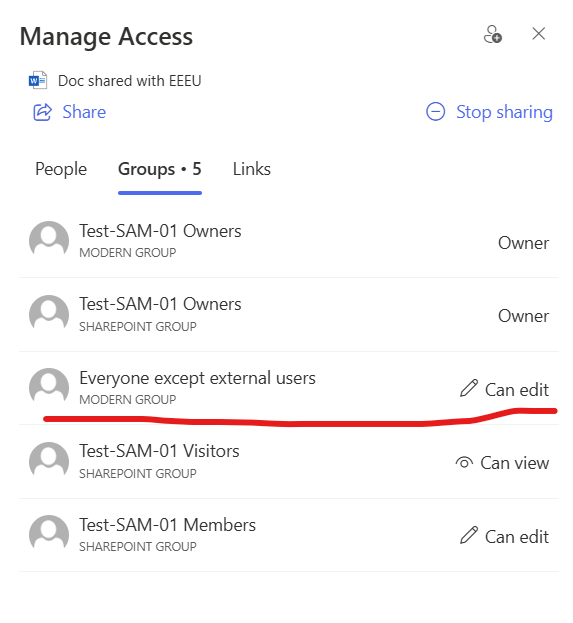Open Can view permission for Test-SAM-01 Visitors
The height and width of the screenshot is (623, 573).
(x=502, y=463)
